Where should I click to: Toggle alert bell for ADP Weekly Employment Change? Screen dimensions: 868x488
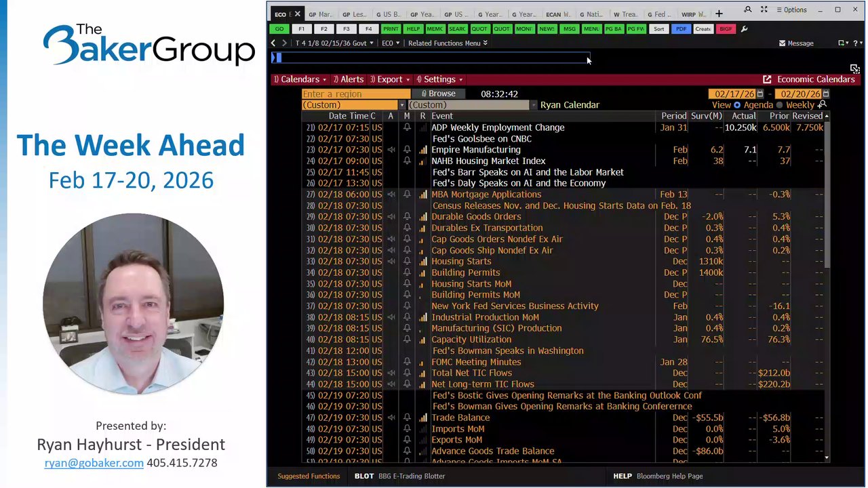coord(407,127)
